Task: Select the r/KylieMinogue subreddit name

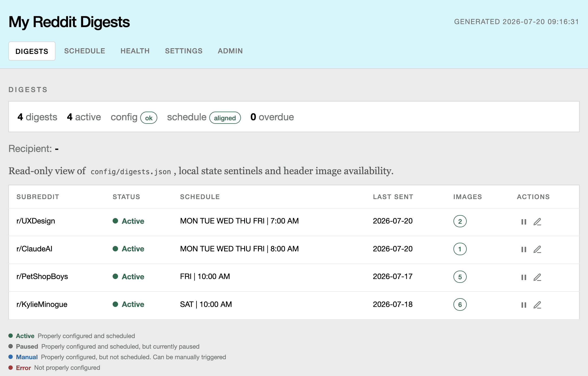Action: pos(42,304)
